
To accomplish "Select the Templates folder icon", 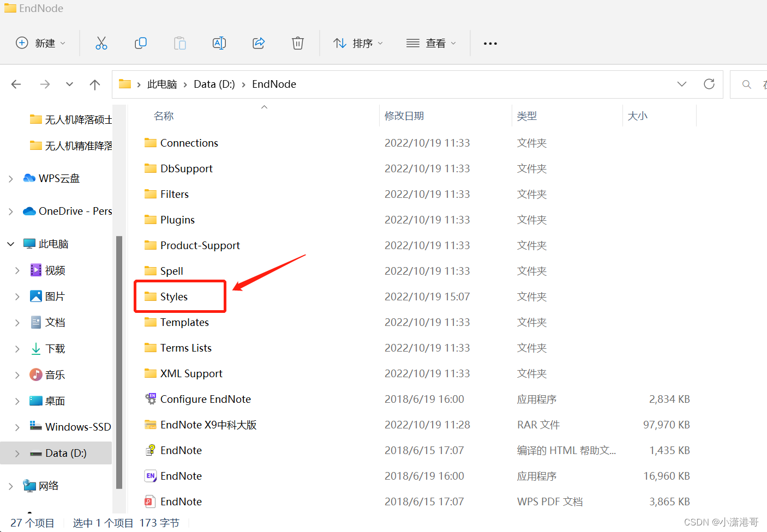I will pyautogui.click(x=151, y=322).
